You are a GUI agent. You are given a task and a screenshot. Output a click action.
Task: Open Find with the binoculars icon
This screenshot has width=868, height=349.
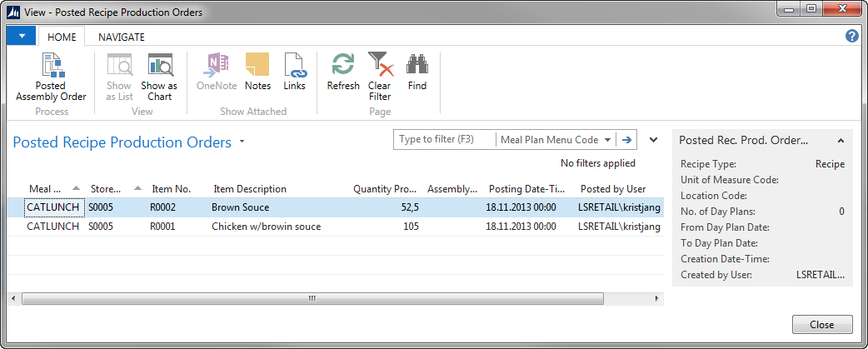(x=417, y=72)
